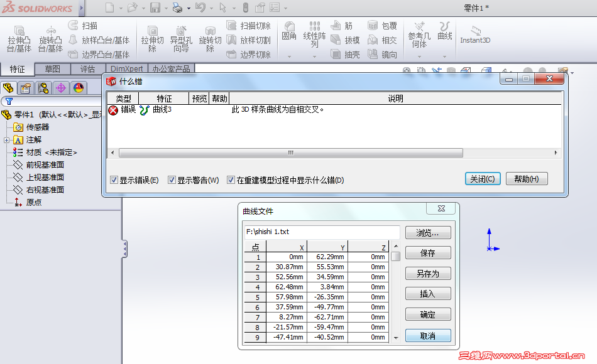
Task: Open the PropertyManager tab icon
Action: coord(26,88)
